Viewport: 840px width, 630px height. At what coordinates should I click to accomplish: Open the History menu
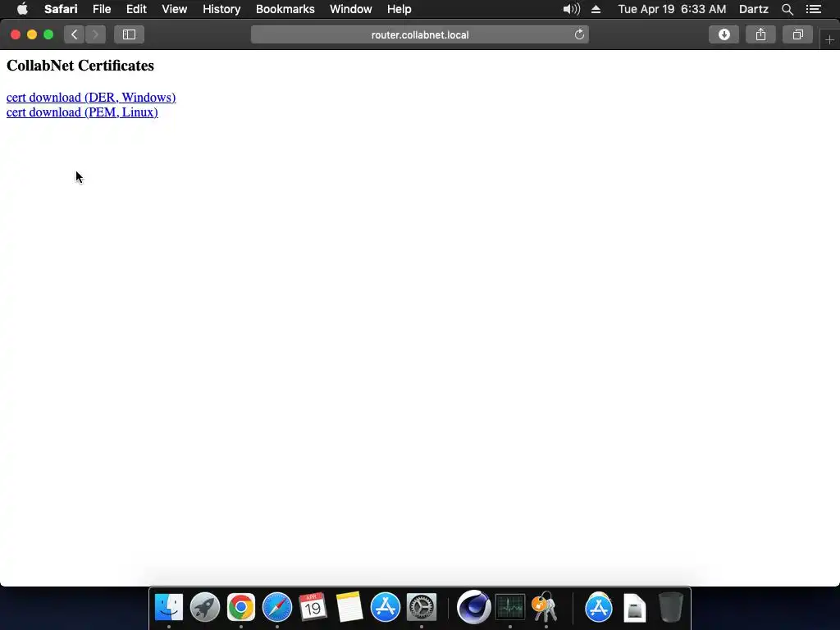click(221, 9)
